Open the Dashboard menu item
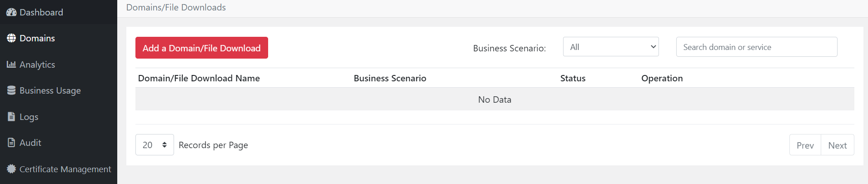868x184 pixels. click(41, 12)
